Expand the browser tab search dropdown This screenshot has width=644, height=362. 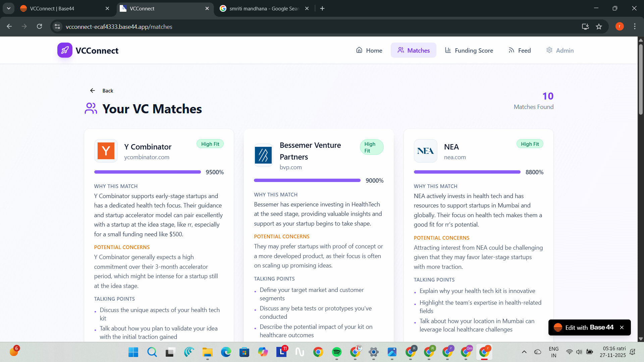(9, 8)
